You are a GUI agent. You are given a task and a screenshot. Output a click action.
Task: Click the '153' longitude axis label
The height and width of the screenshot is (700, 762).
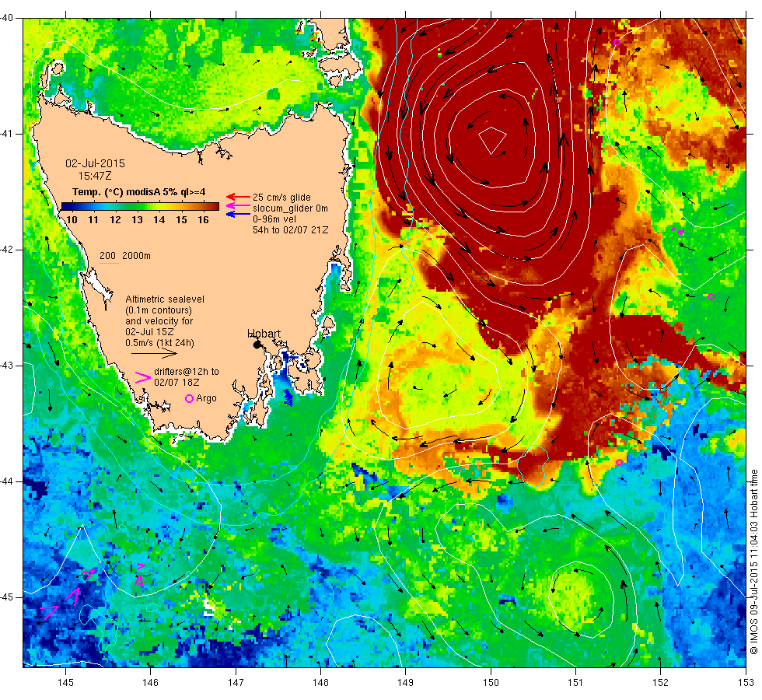(746, 683)
